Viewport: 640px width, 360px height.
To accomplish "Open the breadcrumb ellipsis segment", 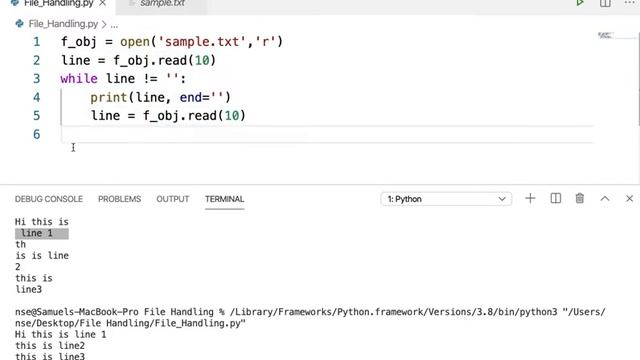I will point(114,25).
